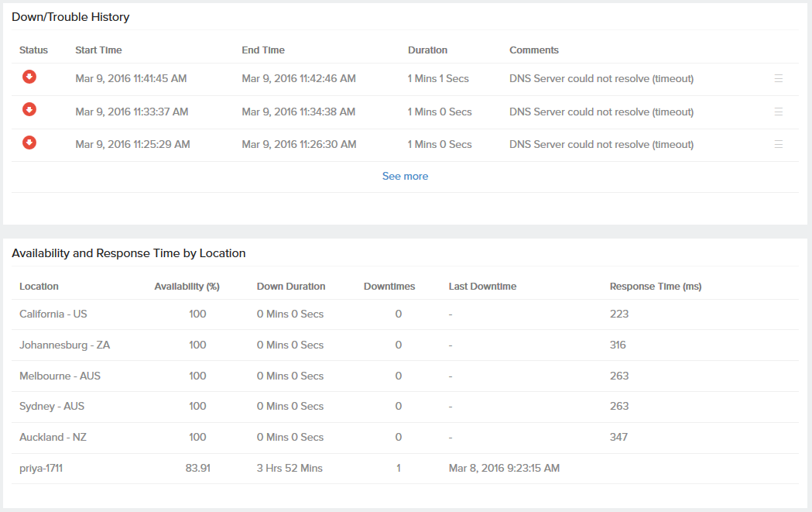Click the See more link

tap(405, 177)
